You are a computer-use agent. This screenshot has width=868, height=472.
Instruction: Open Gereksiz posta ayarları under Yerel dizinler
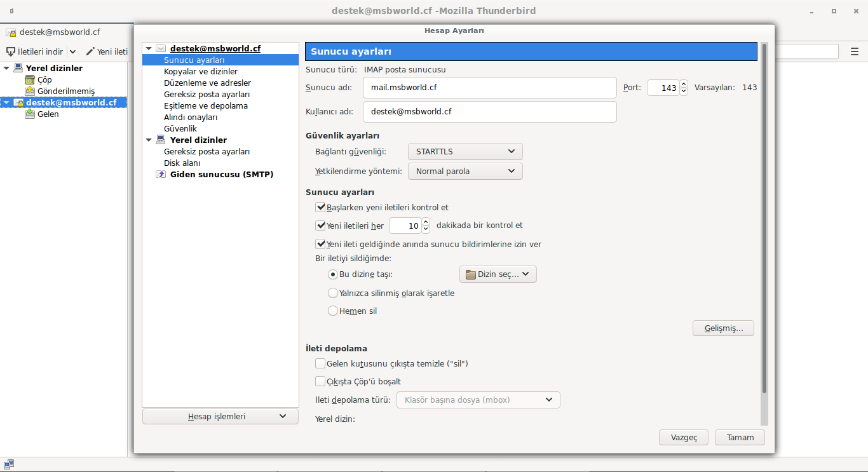pyautogui.click(x=207, y=151)
